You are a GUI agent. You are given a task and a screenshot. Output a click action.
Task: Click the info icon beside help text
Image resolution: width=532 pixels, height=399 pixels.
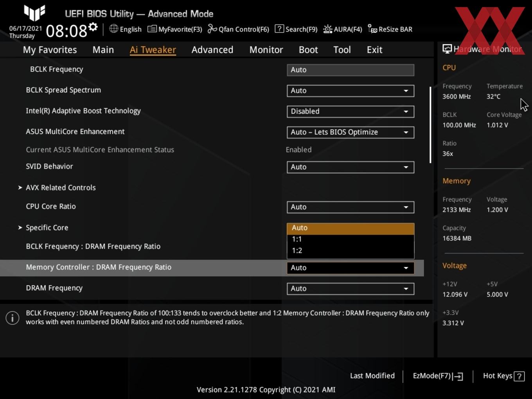click(x=13, y=318)
